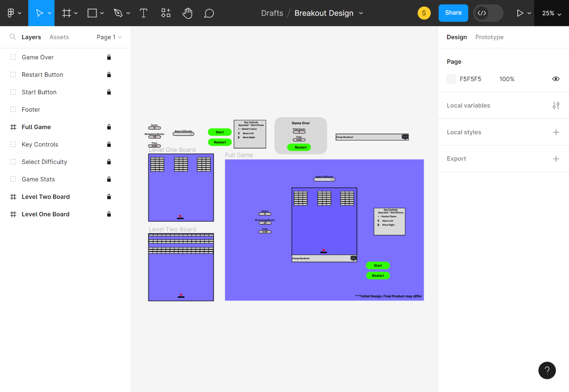Select the Pen tool
The height and width of the screenshot is (392, 569).
tap(118, 13)
